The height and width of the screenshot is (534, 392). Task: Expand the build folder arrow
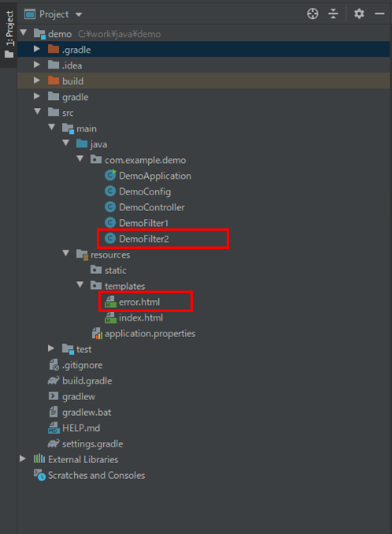(x=37, y=80)
